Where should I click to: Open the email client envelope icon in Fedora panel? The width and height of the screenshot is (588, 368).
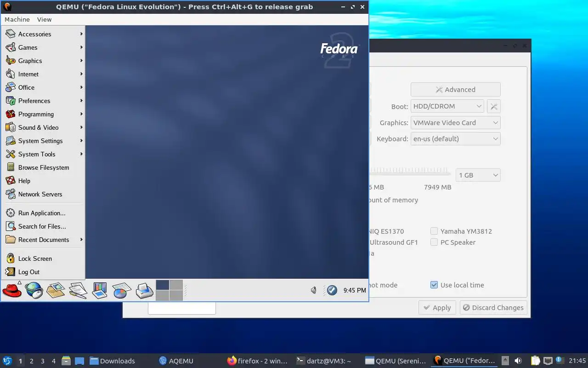[x=56, y=290]
